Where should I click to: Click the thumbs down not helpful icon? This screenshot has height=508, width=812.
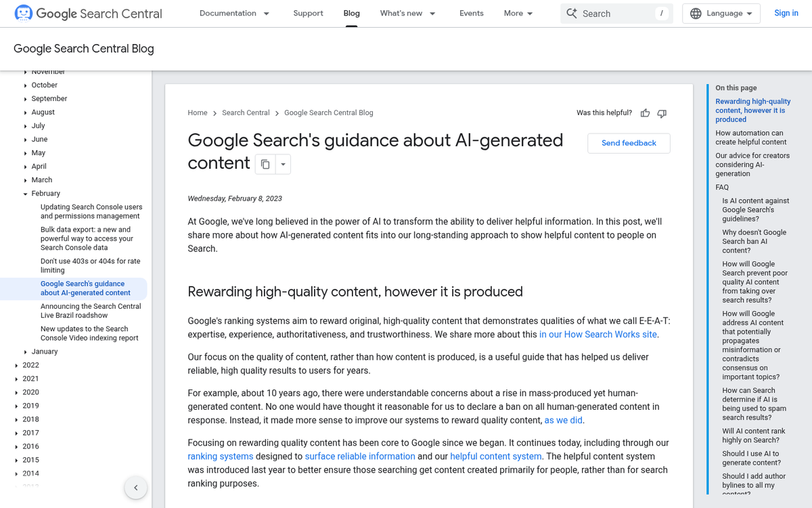(x=662, y=113)
